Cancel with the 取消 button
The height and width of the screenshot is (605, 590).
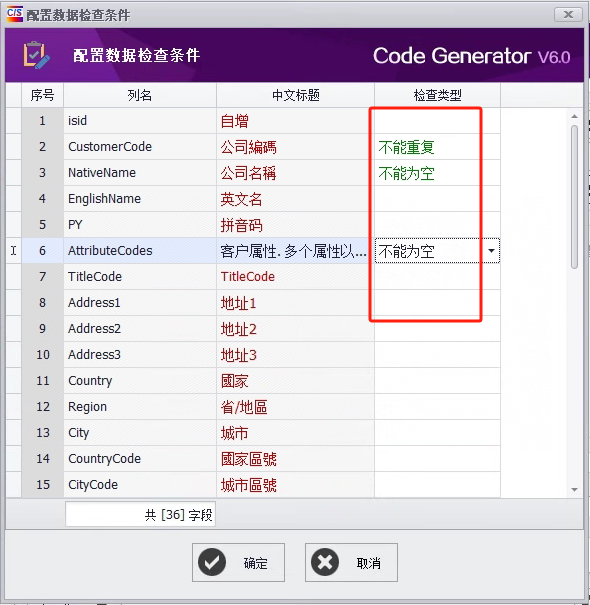pos(351,563)
